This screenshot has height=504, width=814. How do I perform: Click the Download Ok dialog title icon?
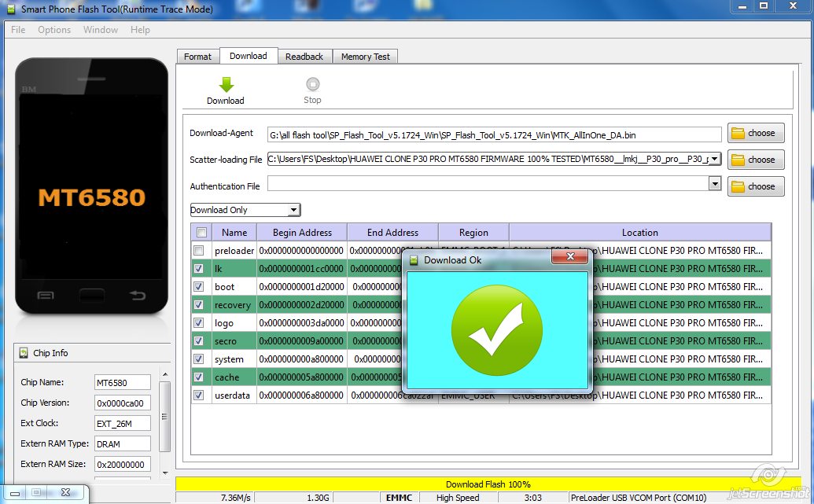click(414, 260)
